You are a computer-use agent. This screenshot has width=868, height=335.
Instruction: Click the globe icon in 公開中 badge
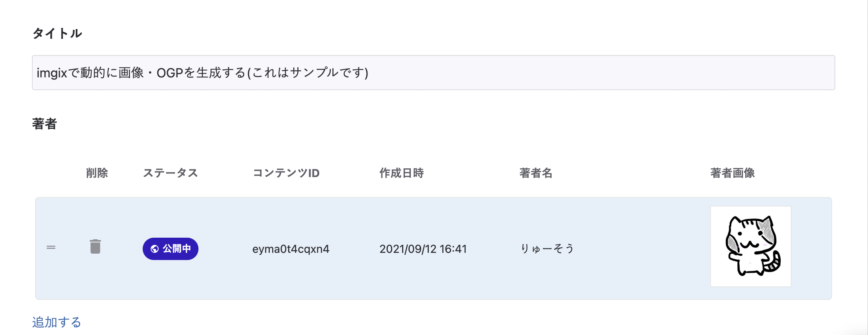click(155, 249)
